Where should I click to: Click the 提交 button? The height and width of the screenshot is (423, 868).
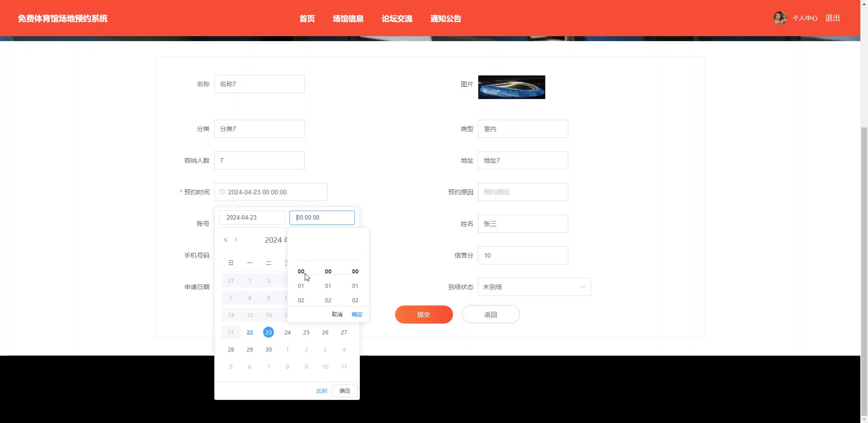(x=424, y=315)
